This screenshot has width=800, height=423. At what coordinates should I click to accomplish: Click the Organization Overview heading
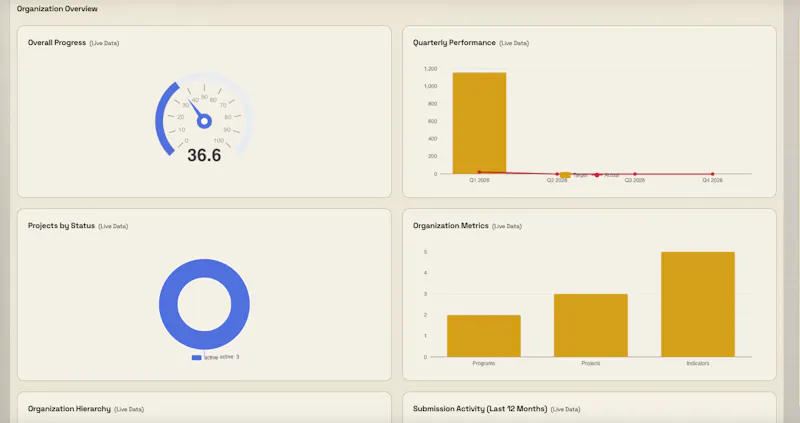[x=57, y=9]
